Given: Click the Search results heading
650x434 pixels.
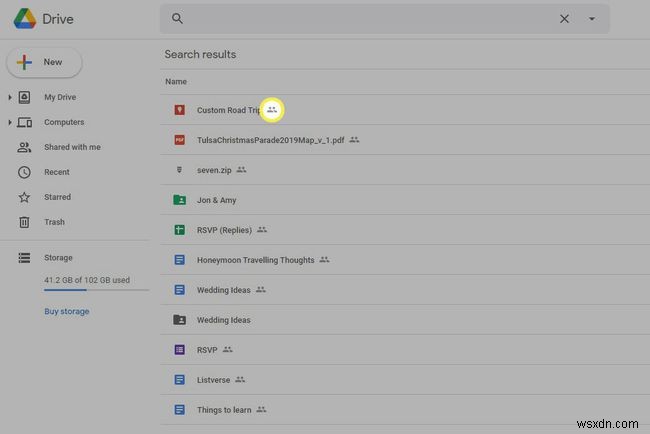Looking at the screenshot, I should 200,54.
